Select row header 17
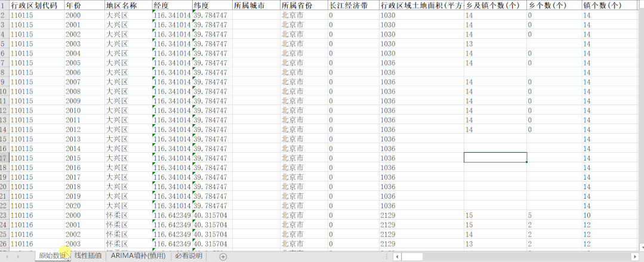 click(4, 158)
